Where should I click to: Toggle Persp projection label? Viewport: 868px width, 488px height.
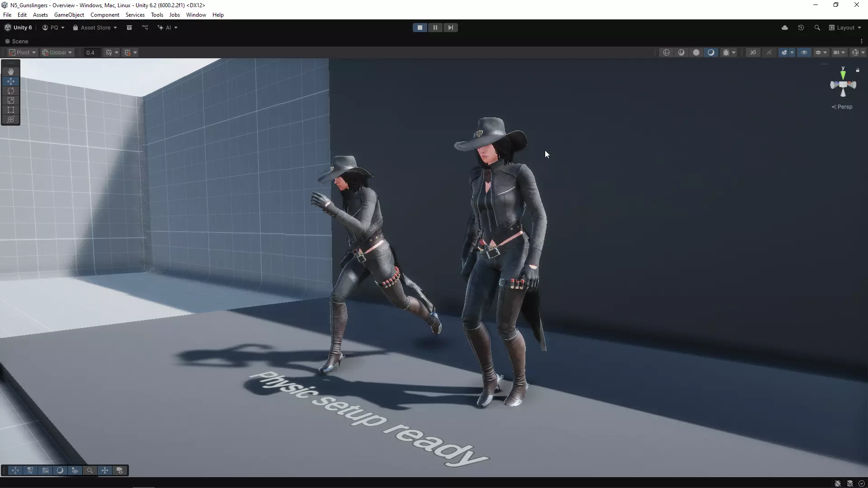(x=842, y=107)
